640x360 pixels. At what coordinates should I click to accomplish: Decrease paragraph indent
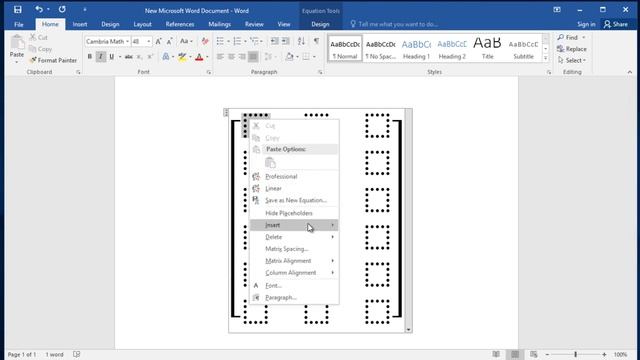pyautogui.click(x=275, y=41)
